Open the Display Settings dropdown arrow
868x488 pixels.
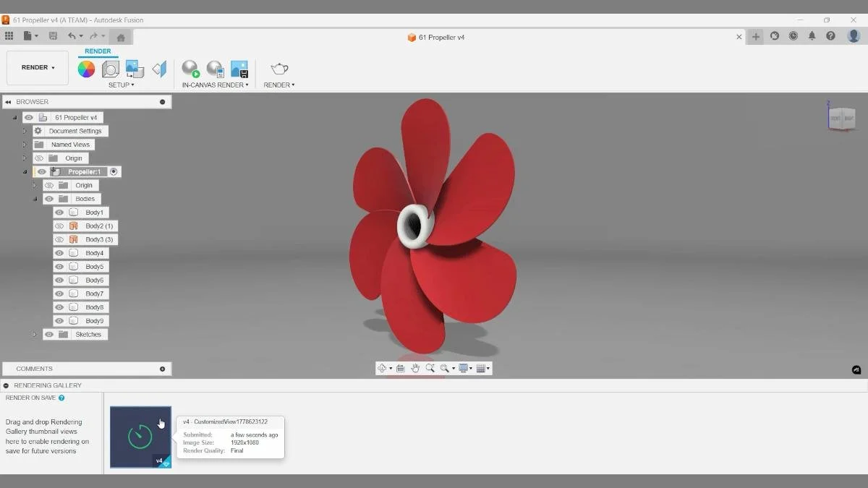[471, 368]
